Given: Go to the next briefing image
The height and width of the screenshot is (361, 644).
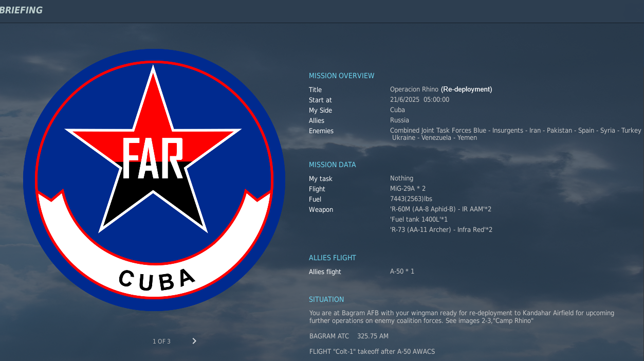Looking at the screenshot, I should [194, 341].
